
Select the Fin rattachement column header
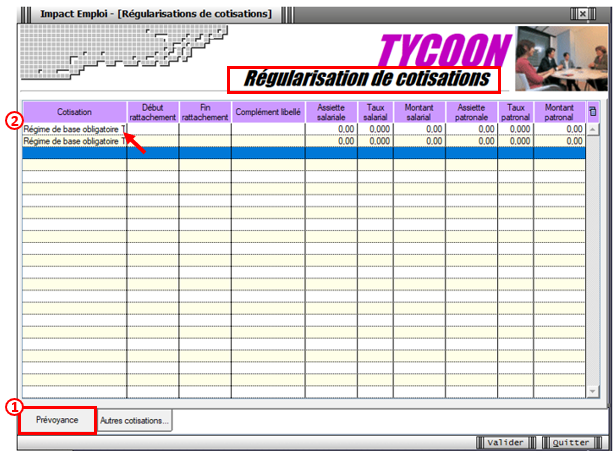click(x=205, y=112)
